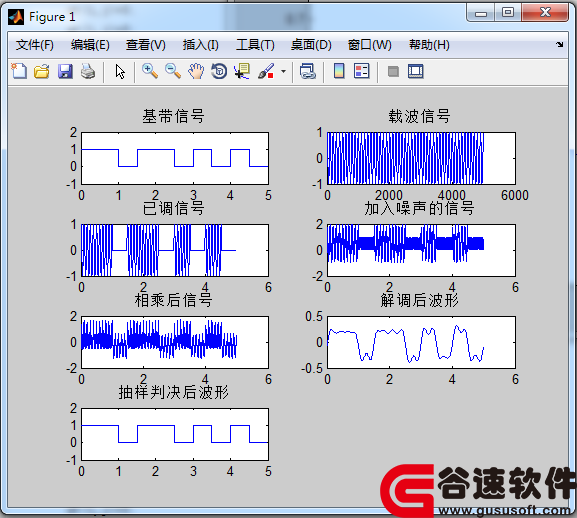The image size is (577, 518).
Task: Close the Figure 1 window
Action: click(545, 13)
